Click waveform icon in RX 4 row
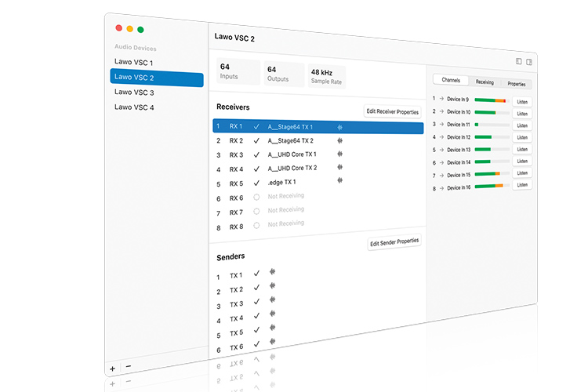The width and height of the screenshot is (588, 392). coord(339,167)
